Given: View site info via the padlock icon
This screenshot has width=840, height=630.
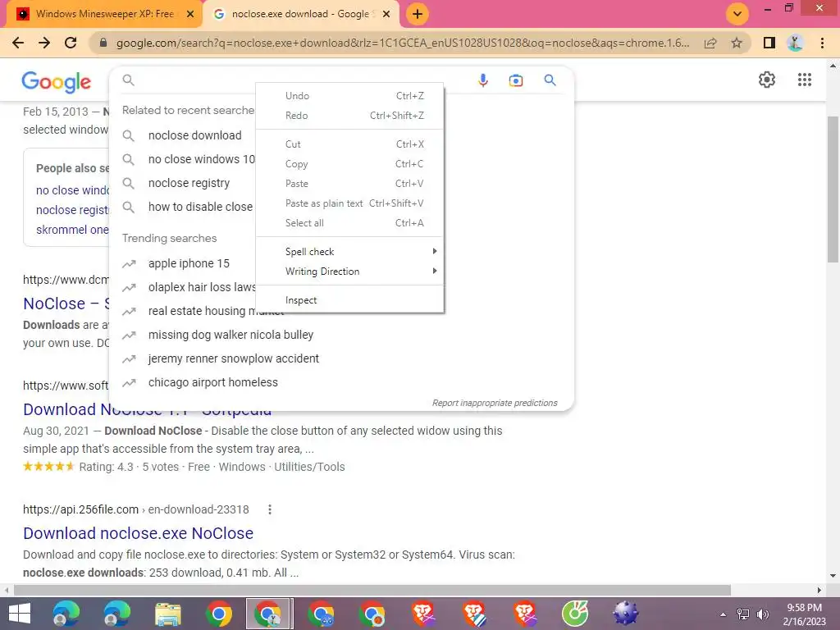Looking at the screenshot, I should pyautogui.click(x=103, y=43).
